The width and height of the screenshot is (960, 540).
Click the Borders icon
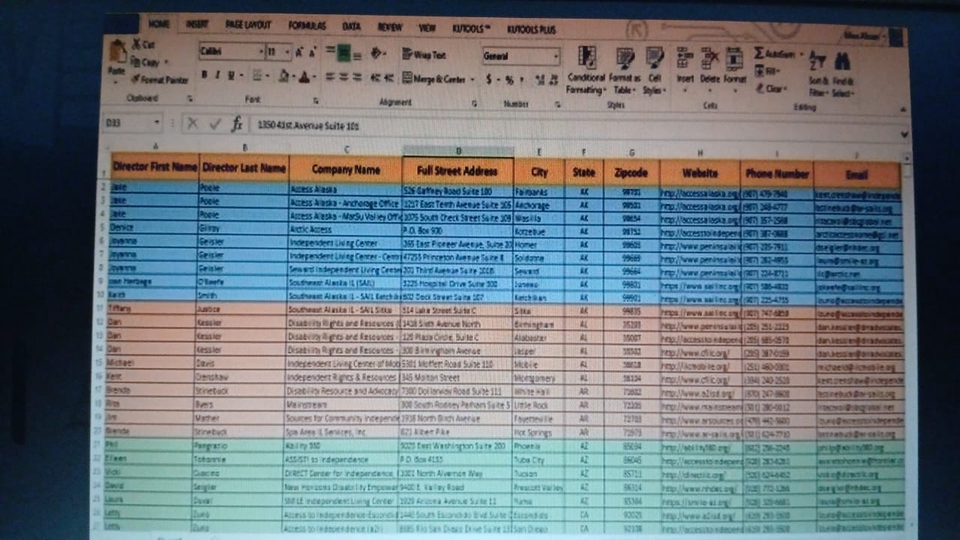pos(258,76)
